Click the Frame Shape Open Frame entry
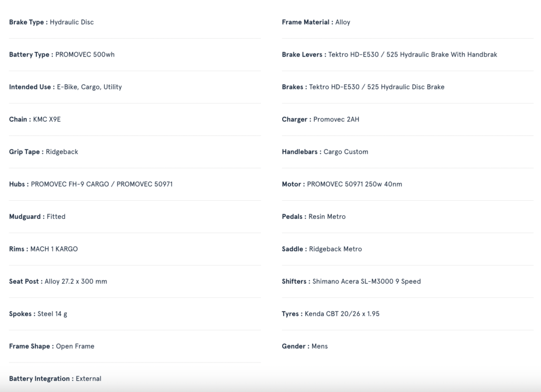Image resolution: width=541 pixels, height=392 pixels. 52,347
